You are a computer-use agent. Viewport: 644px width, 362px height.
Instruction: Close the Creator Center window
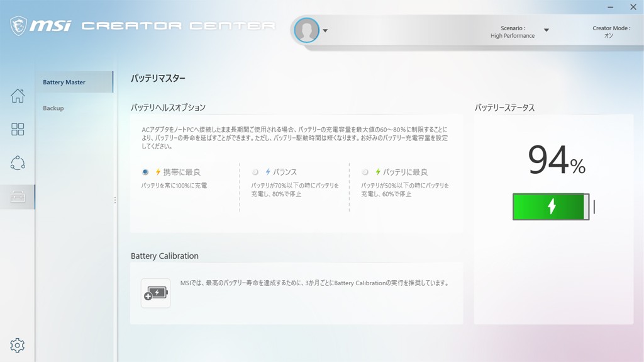(x=633, y=7)
